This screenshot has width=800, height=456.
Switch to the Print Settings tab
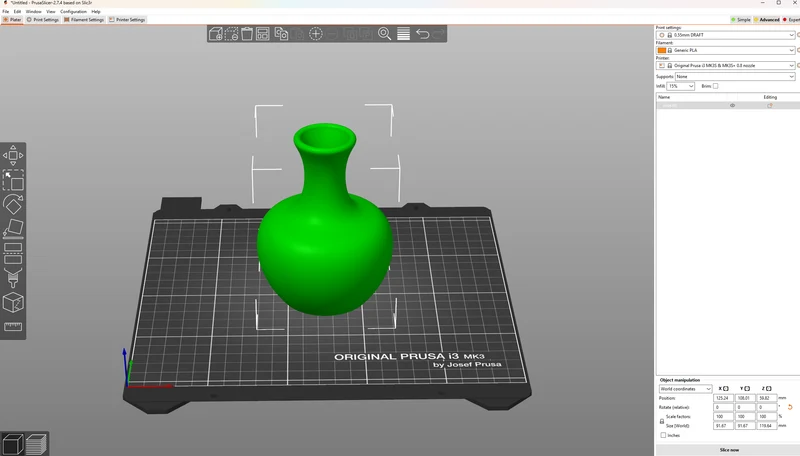tap(43, 20)
